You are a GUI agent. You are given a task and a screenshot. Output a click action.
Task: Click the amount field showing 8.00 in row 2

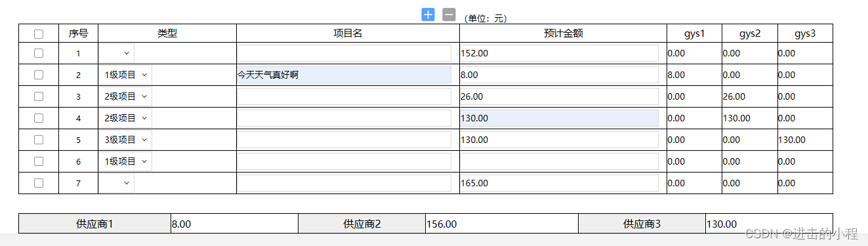(559, 75)
